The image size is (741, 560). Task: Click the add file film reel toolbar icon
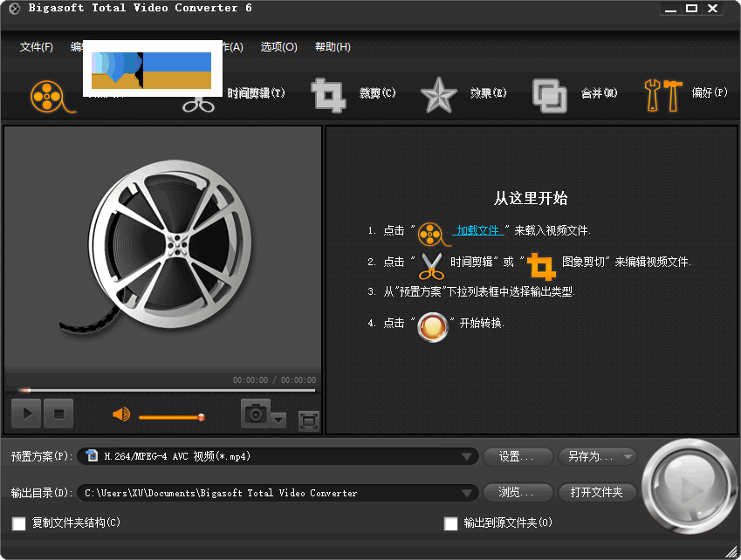pyautogui.click(x=52, y=97)
